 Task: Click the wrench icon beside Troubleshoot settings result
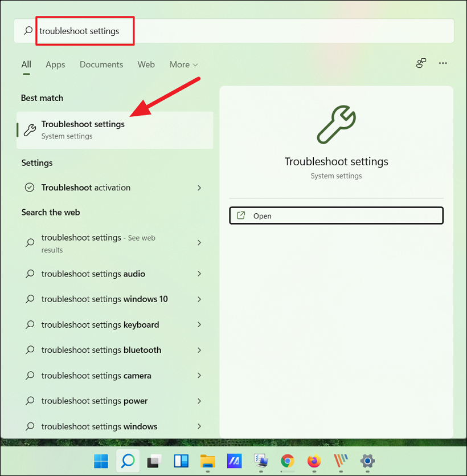30,130
